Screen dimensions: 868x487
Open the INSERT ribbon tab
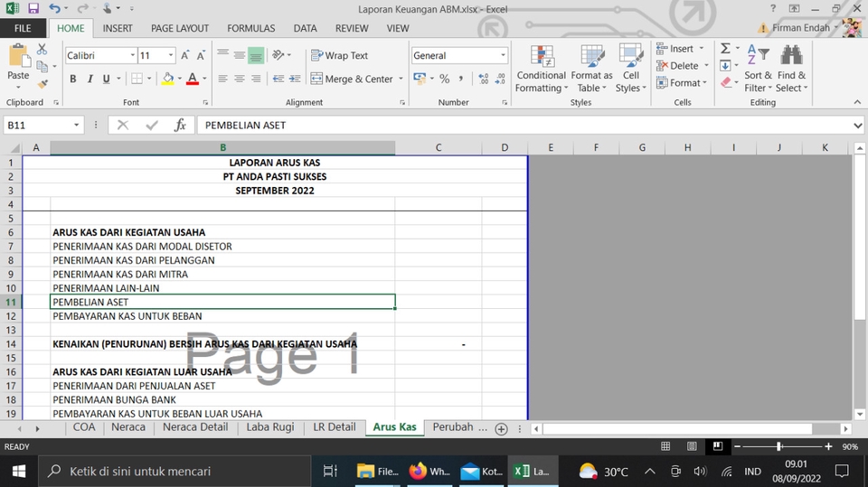(x=118, y=28)
